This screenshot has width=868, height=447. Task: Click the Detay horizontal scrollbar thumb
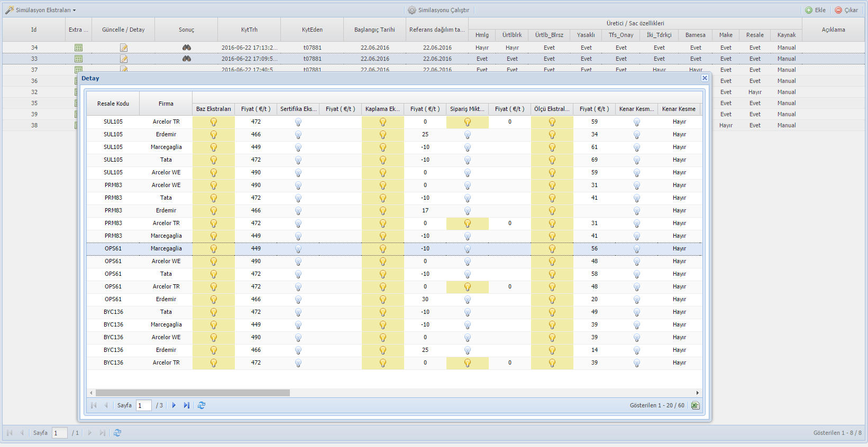(x=193, y=393)
